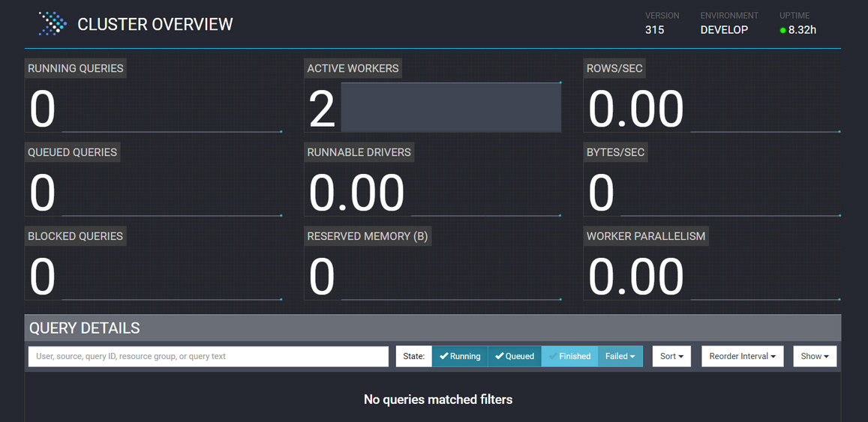This screenshot has width=868, height=422.
Task: Toggle the Finished state filter
Action: 569,356
